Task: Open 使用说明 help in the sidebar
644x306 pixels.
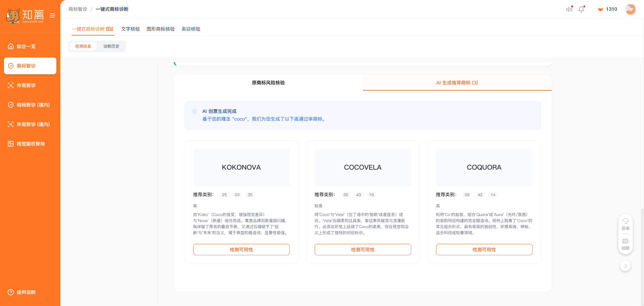Action: point(22,292)
